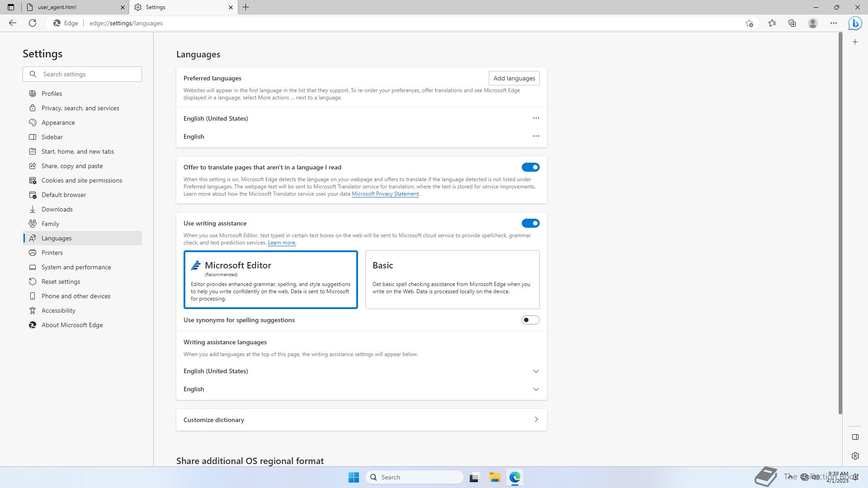Screen dimensions: 868x488
Task: Open a new tab with plus button
Action: 246,7
